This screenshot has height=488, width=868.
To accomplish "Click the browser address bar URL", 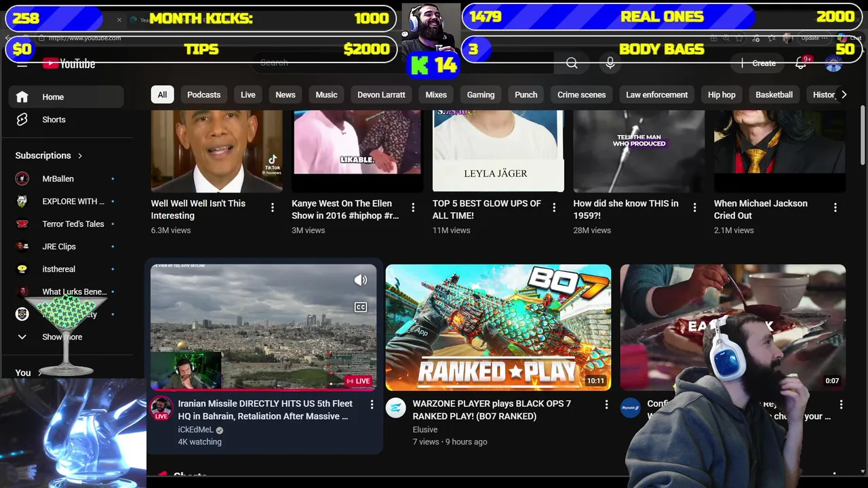I will click(x=85, y=38).
